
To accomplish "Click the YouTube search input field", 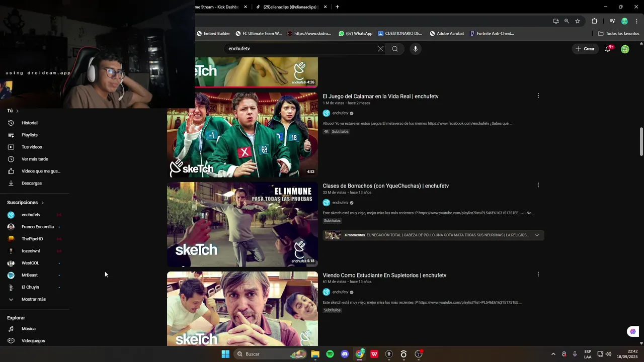I will tap(301, 49).
